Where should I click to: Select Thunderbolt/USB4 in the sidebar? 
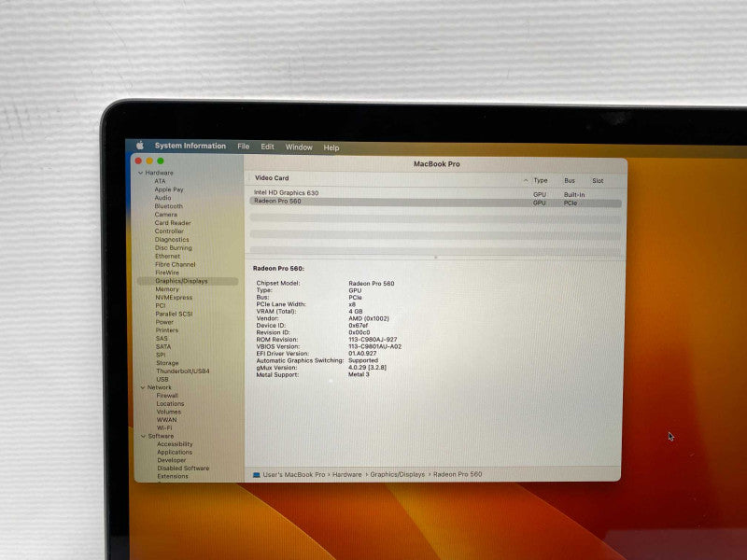click(x=183, y=371)
